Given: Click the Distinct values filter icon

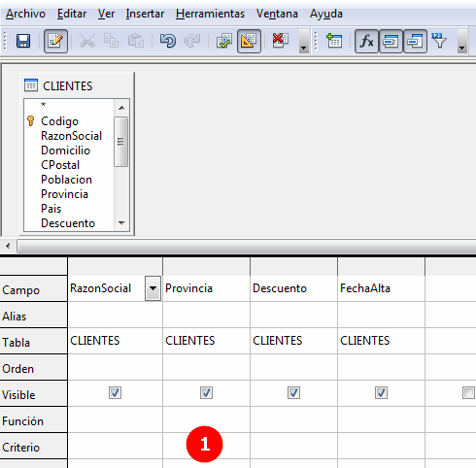Looking at the screenshot, I should coord(439,41).
